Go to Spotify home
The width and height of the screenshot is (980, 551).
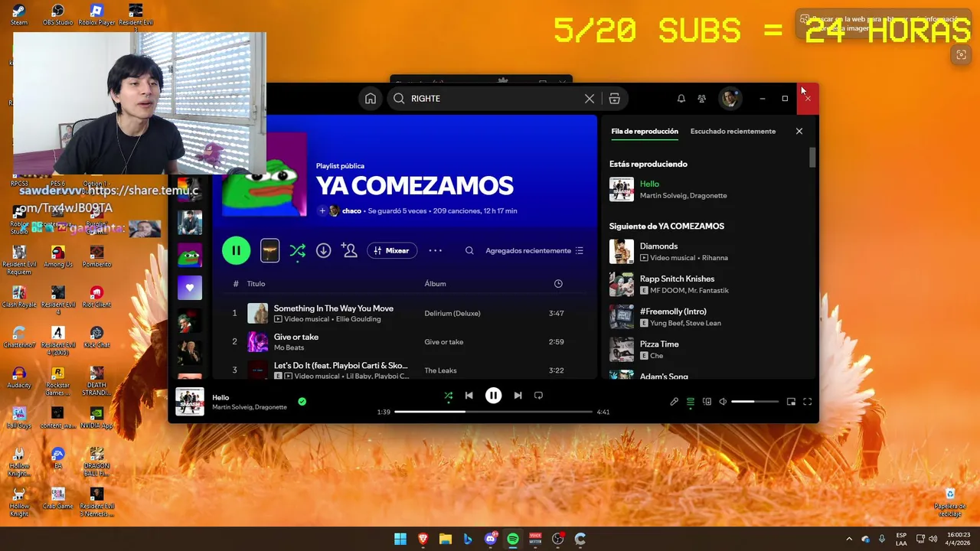371,99
